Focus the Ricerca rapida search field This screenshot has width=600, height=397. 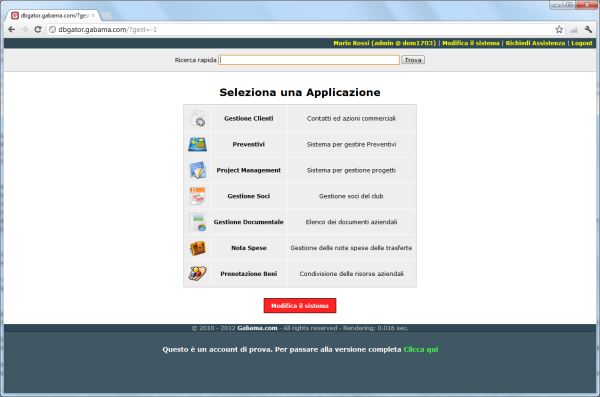(309, 60)
